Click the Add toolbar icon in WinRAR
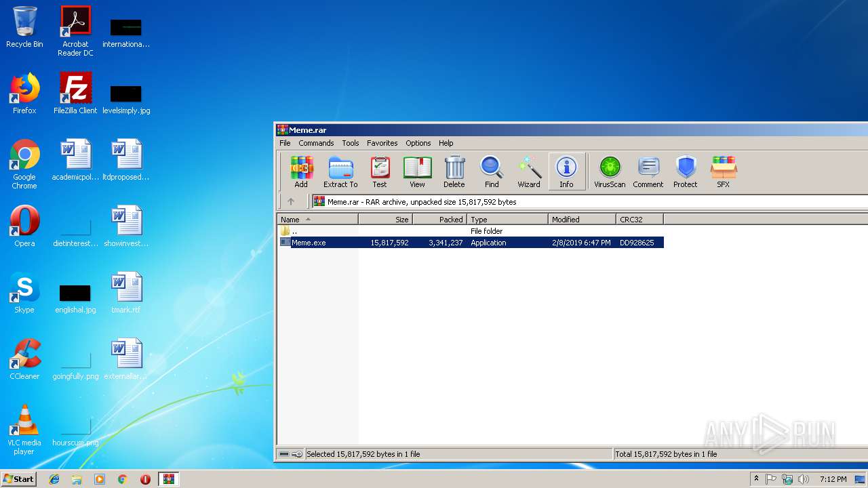Image resolution: width=868 pixels, height=488 pixels. click(x=301, y=171)
